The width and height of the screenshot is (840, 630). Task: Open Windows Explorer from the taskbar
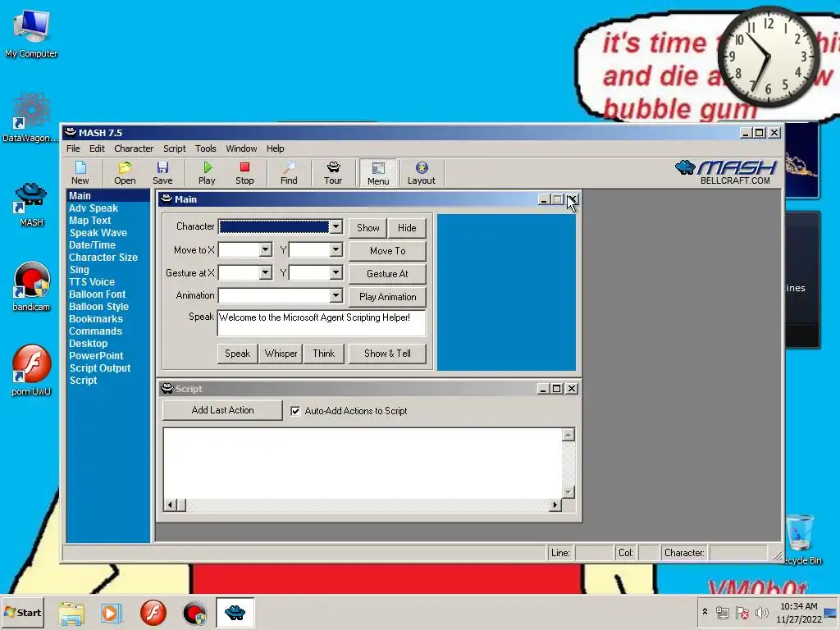[71, 613]
